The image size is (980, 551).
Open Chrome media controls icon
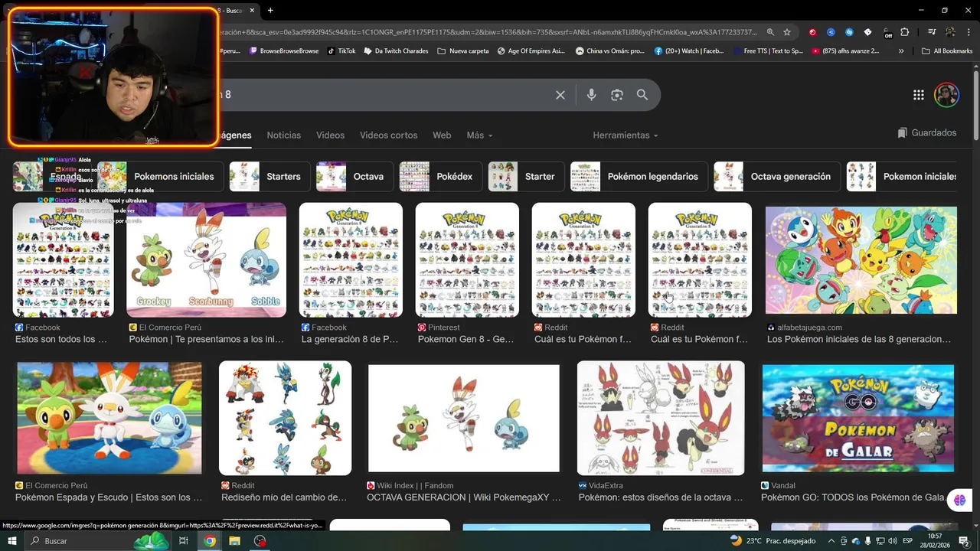point(932,32)
